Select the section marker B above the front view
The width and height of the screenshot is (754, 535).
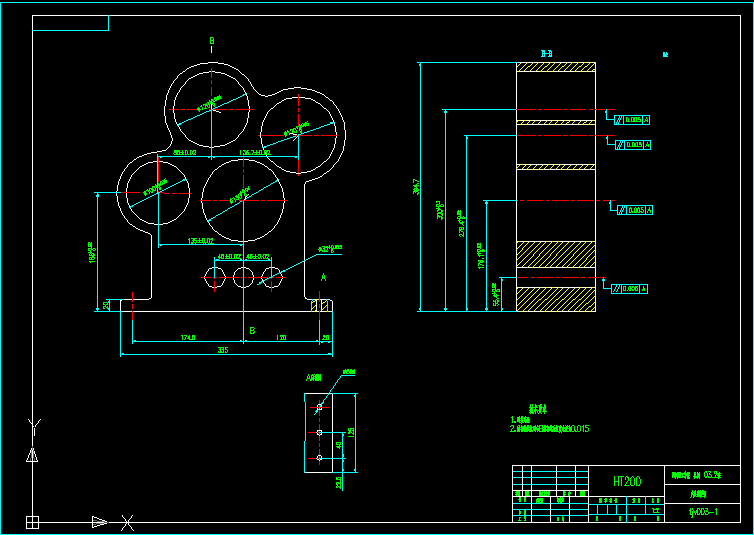(211, 41)
